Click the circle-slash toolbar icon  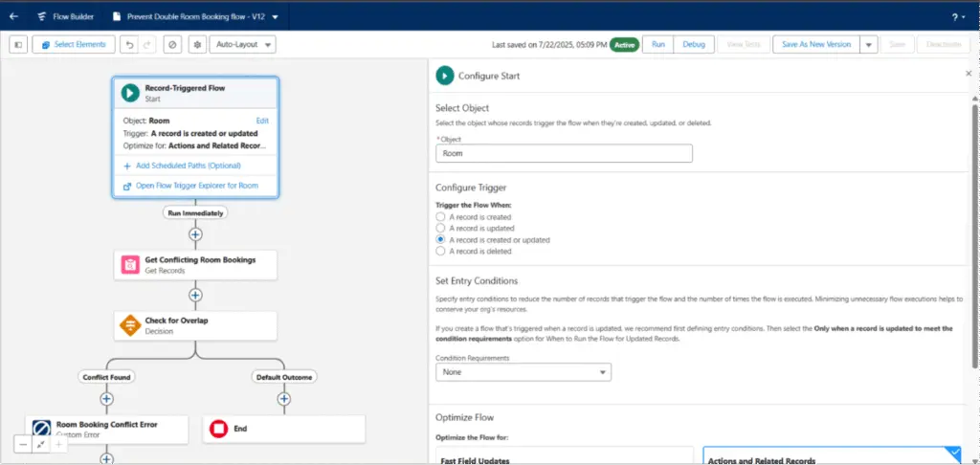(x=173, y=44)
